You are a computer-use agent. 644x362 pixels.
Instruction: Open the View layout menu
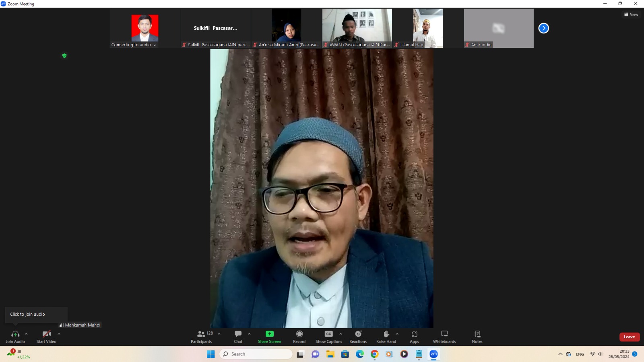coord(631,14)
